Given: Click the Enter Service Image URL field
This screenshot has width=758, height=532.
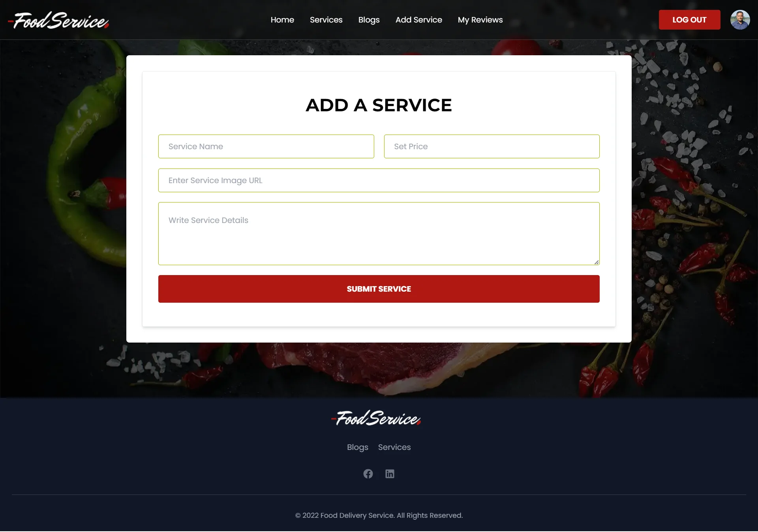Looking at the screenshot, I should coord(379,180).
